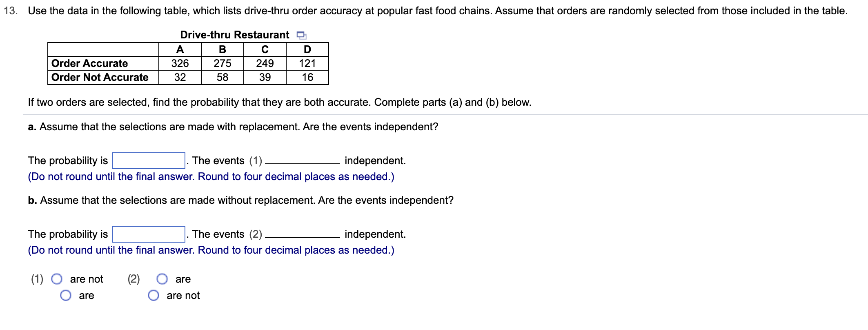Viewport: 868px width, 330px height.
Task: Select the value 16 in Order Not Accurate row
Action: (x=307, y=77)
